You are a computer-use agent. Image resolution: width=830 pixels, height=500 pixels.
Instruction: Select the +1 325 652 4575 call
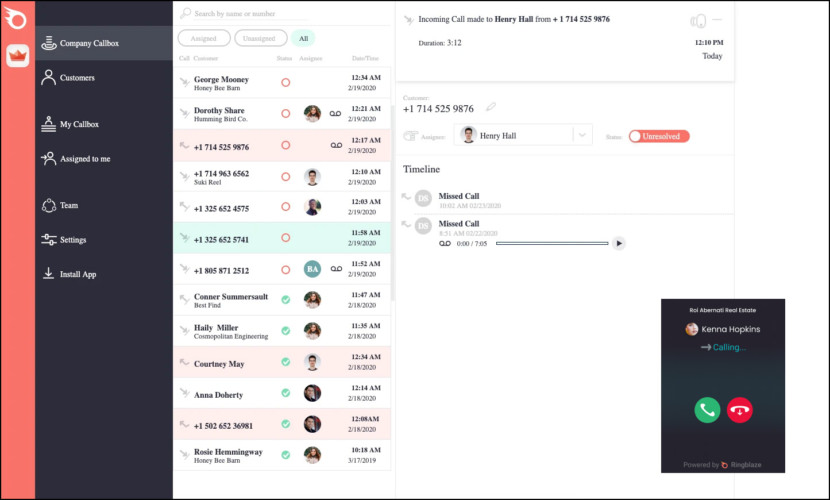coord(282,207)
